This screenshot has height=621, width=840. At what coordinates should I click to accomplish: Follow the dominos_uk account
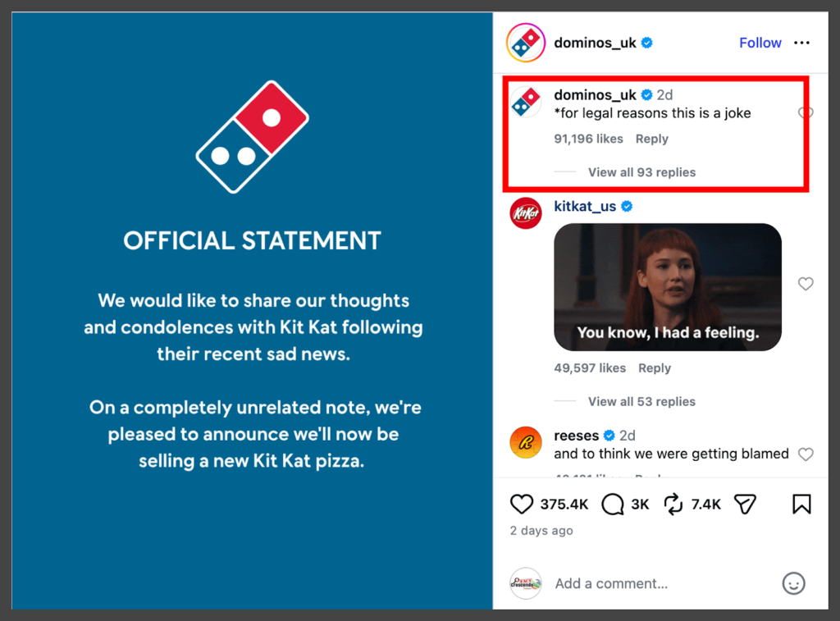760,43
